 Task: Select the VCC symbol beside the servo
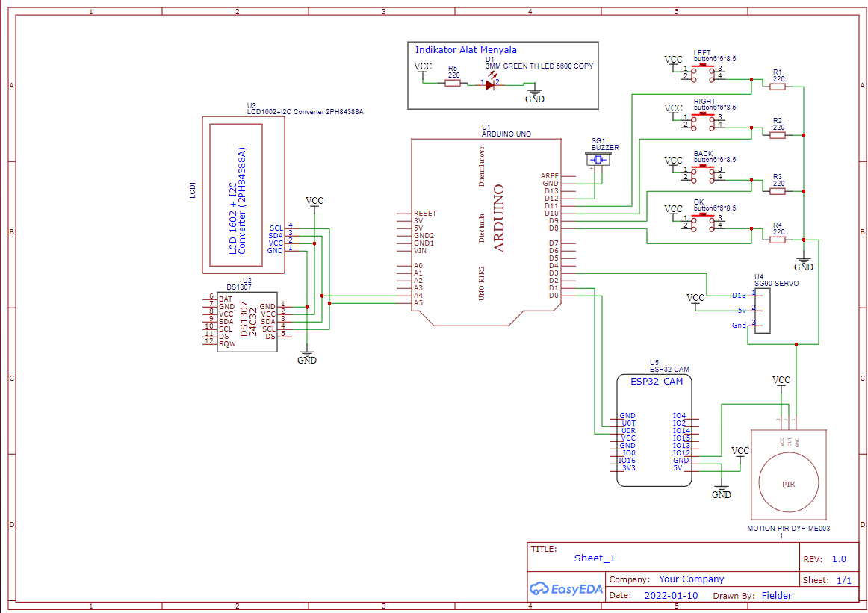coord(695,299)
